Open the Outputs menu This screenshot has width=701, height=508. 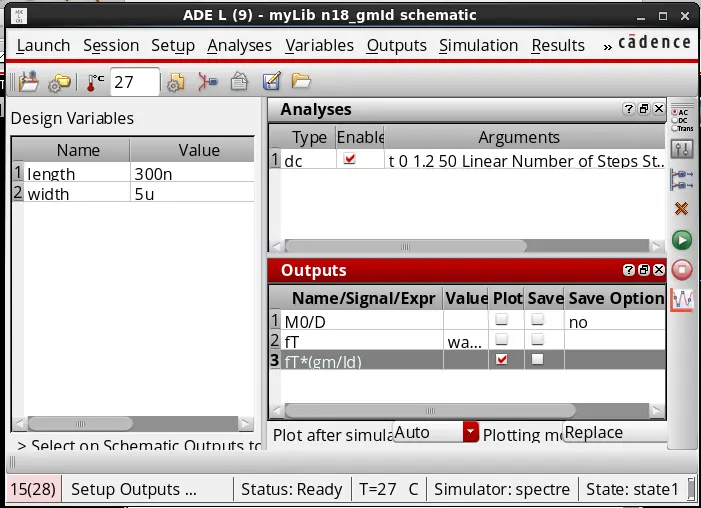397,46
